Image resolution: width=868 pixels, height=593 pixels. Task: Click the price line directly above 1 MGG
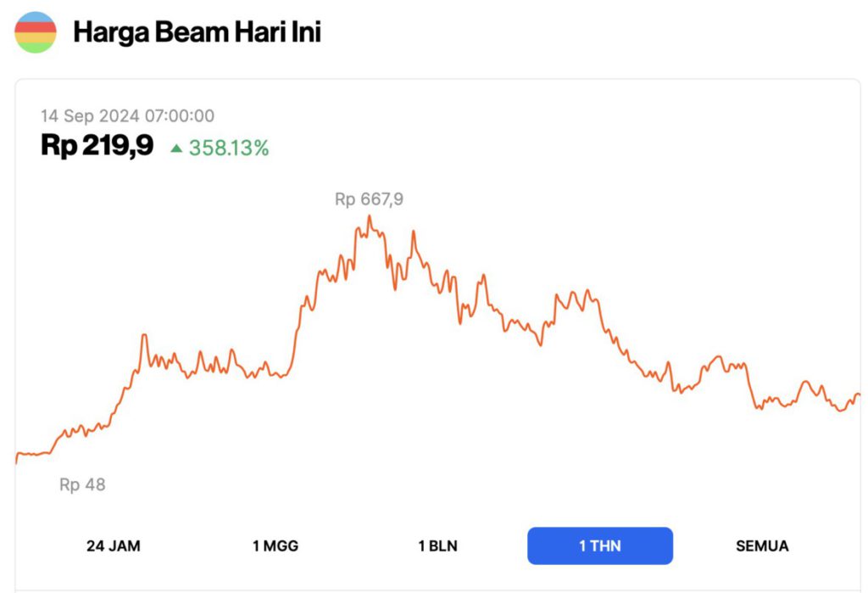[275, 376]
